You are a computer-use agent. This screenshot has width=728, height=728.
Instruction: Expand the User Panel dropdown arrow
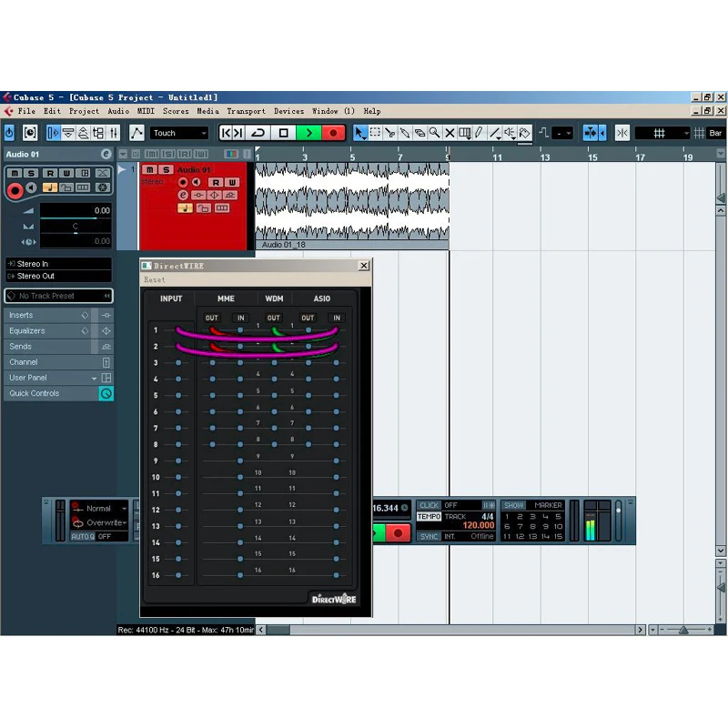95,379
